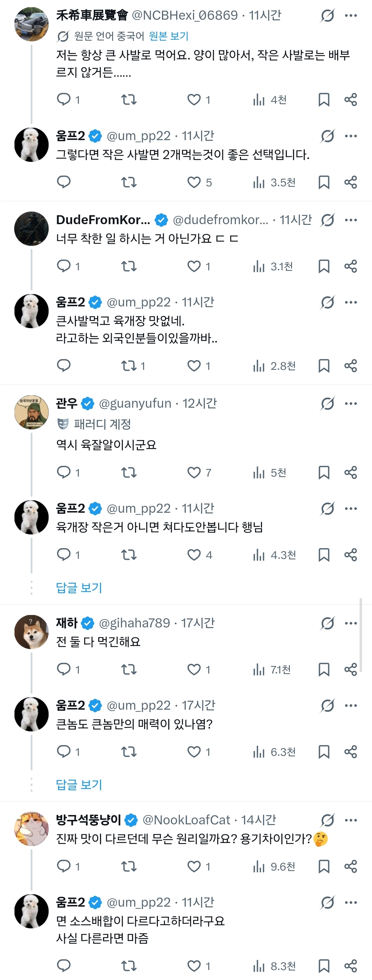Screen dimensions: 372x980
Task: Expand replies under 움프2's 육개장 작은거 post
Action: [79, 588]
